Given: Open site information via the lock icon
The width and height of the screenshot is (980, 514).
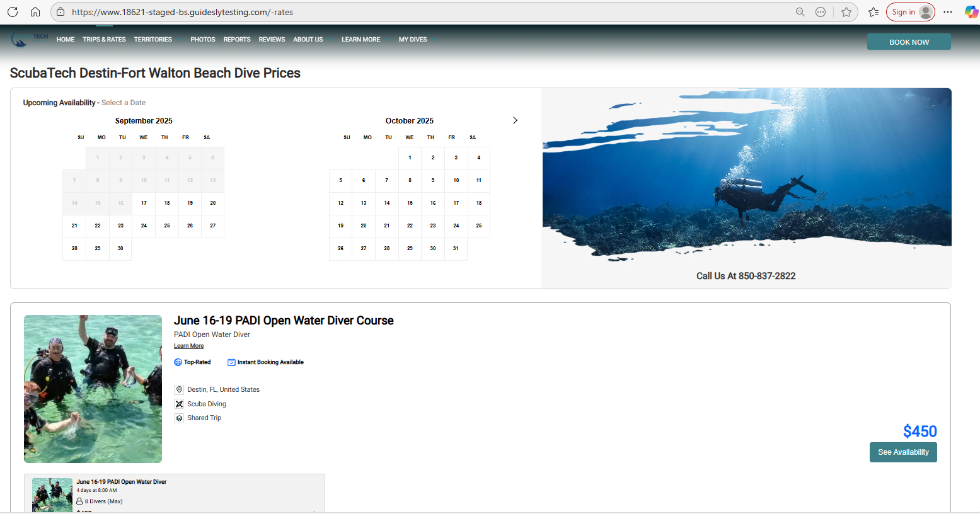Looking at the screenshot, I should click(x=61, y=12).
